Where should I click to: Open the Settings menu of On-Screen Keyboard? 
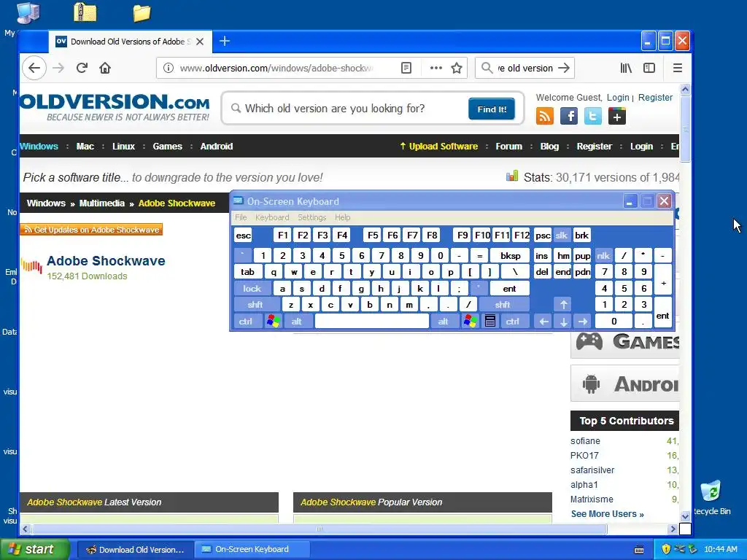[312, 217]
